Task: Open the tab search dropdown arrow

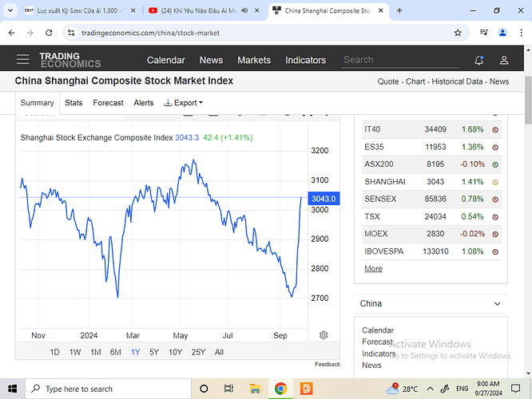Action: [x=10, y=10]
